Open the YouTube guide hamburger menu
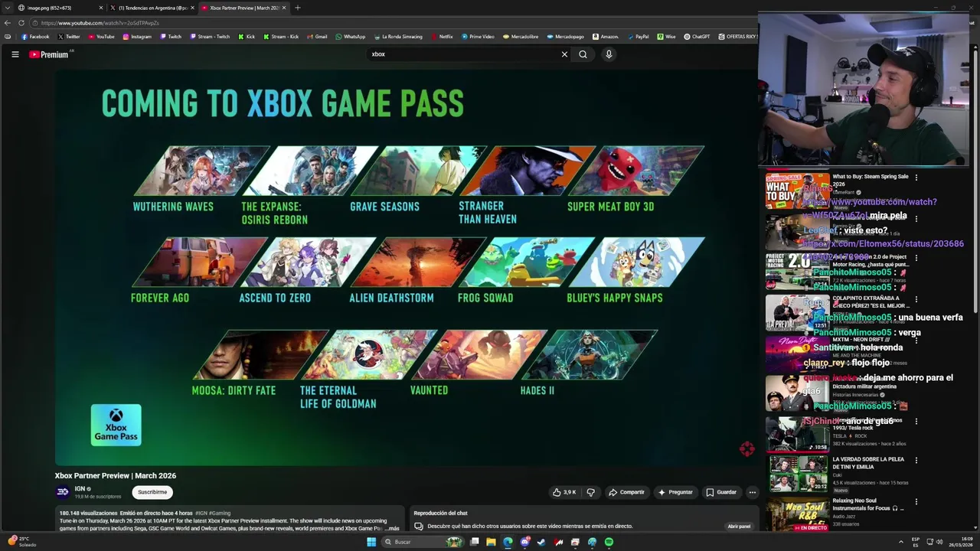This screenshot has width=980, height=551. (x=15, y=54)
